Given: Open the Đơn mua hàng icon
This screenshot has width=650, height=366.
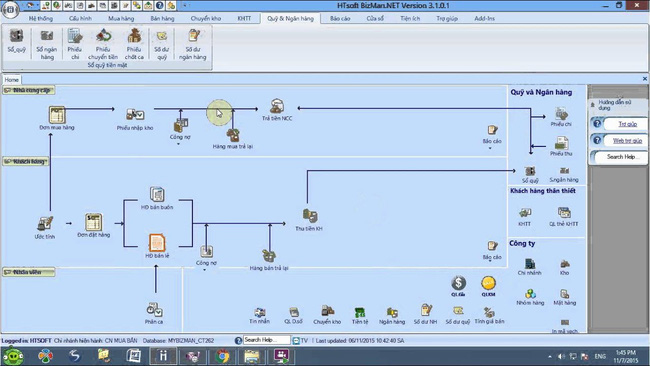Looking at the screenshot, I should click(57, 118).
